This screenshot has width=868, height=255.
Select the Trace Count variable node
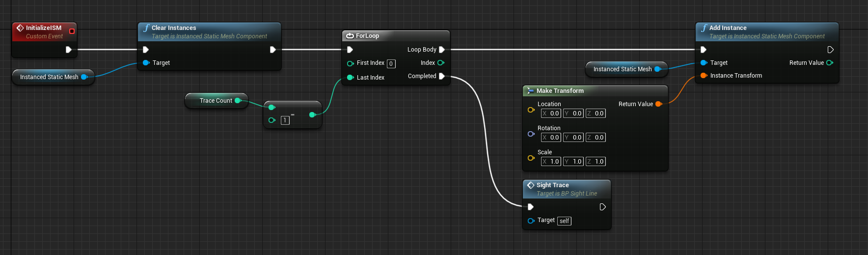click(x=216, y=101)
